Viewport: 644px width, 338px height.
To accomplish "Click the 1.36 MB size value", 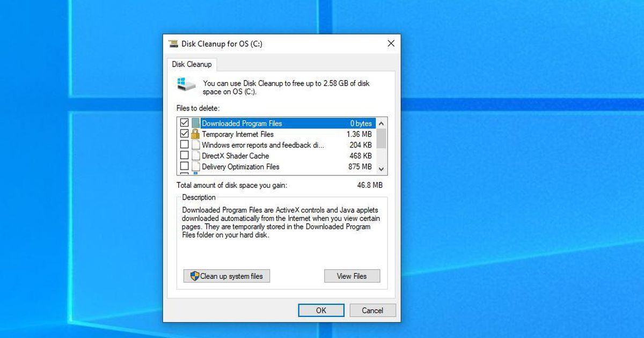I will (359, 134).
